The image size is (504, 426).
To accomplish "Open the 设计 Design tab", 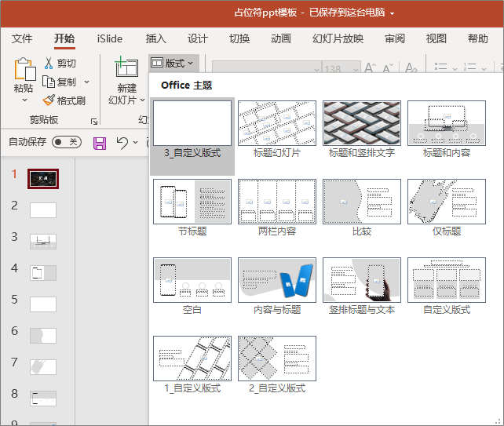I will [198, 38].
